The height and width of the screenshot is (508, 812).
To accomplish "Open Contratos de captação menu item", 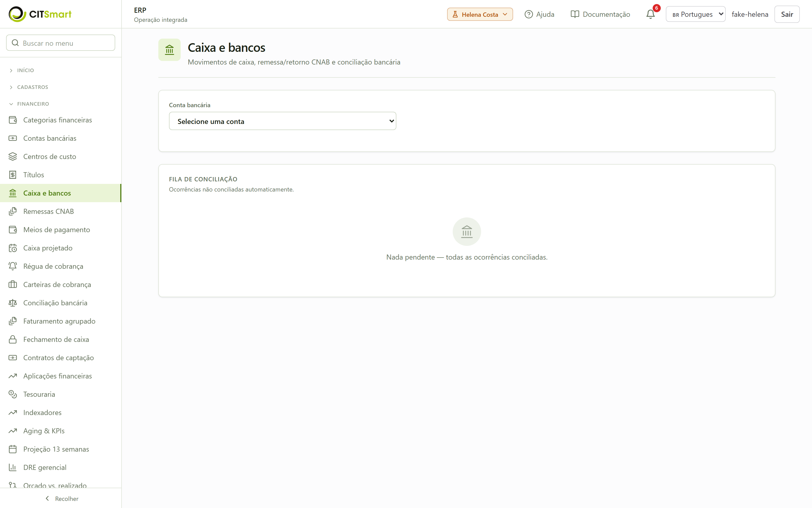I will (60, 358).
